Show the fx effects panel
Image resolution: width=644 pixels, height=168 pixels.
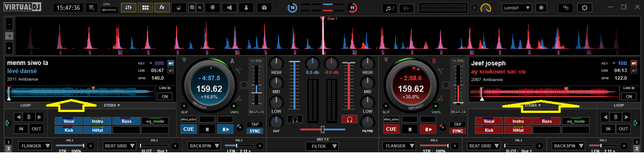162,8
